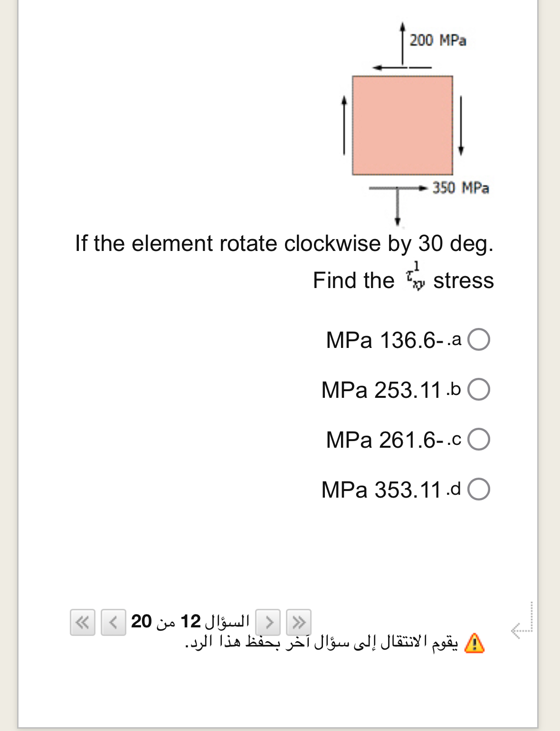Screen dimensions: 560x731
Task: Select answer option c, -261.6 MPa
Action: [x=480, y=440]
